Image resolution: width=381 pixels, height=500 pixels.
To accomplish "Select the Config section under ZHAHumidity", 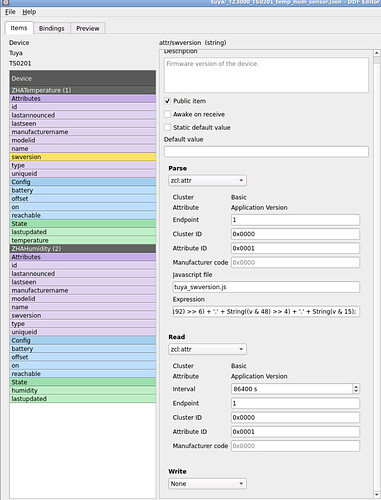I will 83,340.
